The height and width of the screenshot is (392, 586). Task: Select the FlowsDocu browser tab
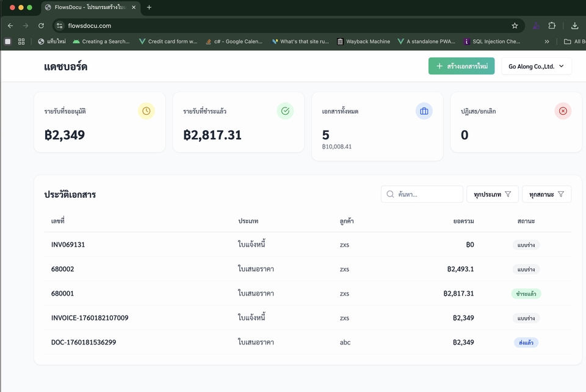(x=90, y=7)
